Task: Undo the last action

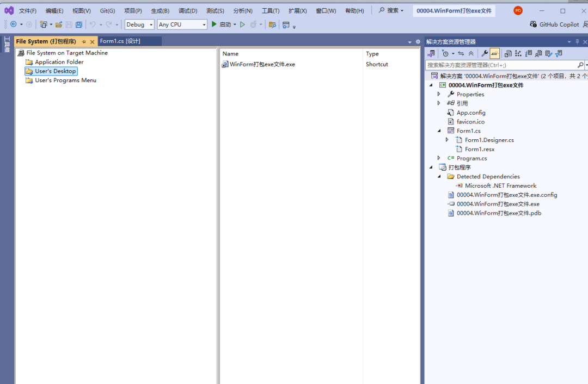Action: [x=93, y=24]
